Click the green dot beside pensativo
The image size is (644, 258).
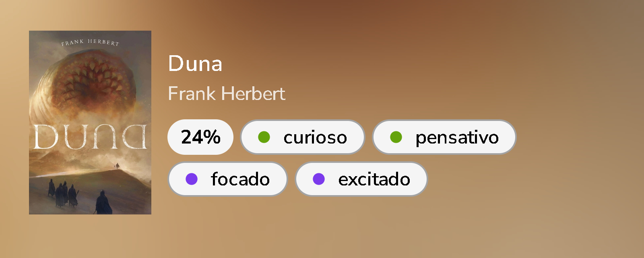(396, 137)
